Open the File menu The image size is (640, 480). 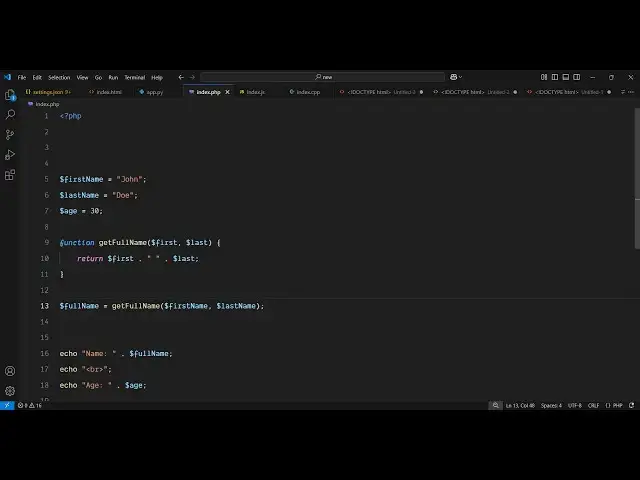[22, 78]
